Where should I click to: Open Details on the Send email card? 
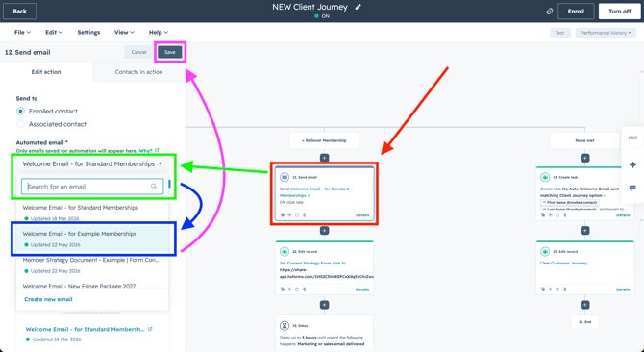(x=362, y=215)
